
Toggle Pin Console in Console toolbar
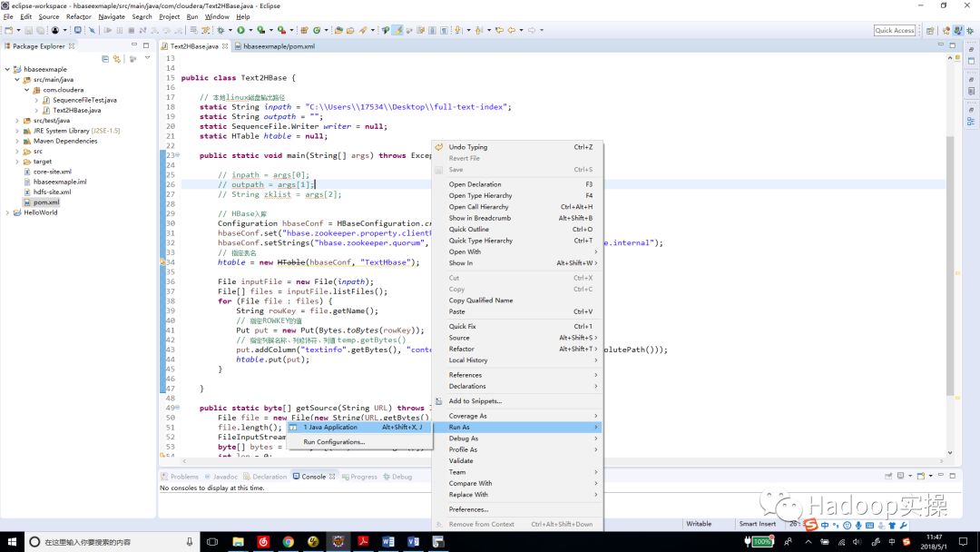pos(888,476)
